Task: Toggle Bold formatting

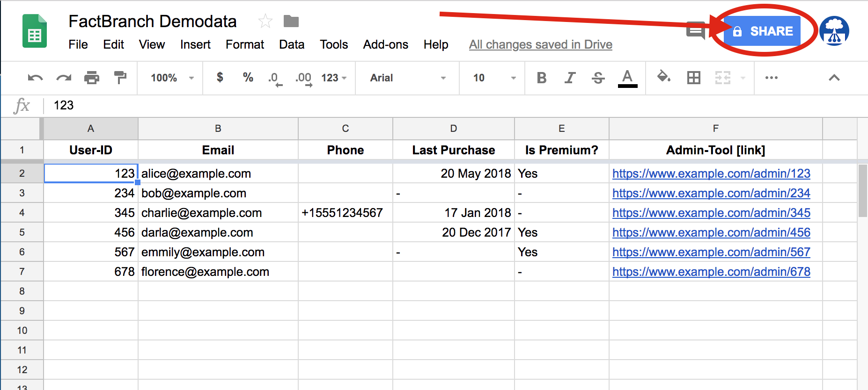Action: pyautogui.click(x=542, y=78)
